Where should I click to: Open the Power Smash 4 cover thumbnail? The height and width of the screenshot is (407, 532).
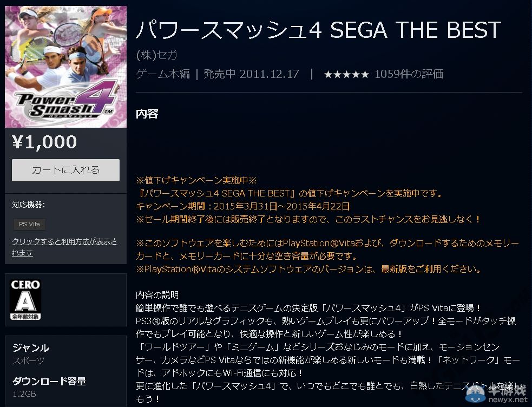pyautogui.click(x=65, y=67)
